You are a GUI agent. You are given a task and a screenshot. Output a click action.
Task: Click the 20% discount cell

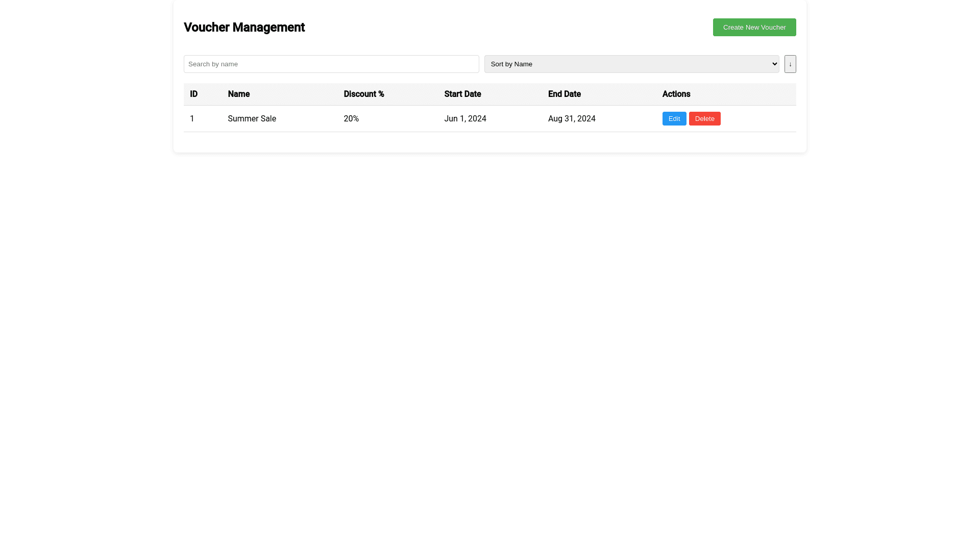click(351, 118)
